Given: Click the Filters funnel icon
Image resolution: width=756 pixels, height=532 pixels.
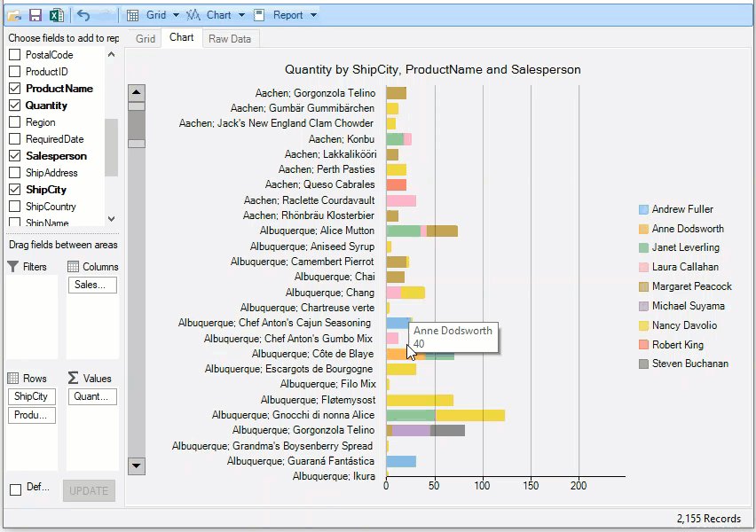Looking at the screenshot, I should 13,267.
